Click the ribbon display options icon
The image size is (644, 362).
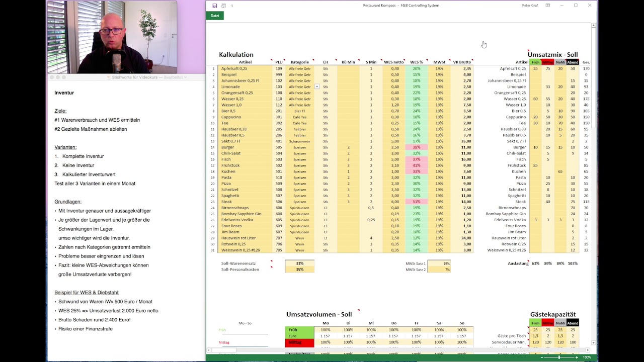tap(547, 6)
